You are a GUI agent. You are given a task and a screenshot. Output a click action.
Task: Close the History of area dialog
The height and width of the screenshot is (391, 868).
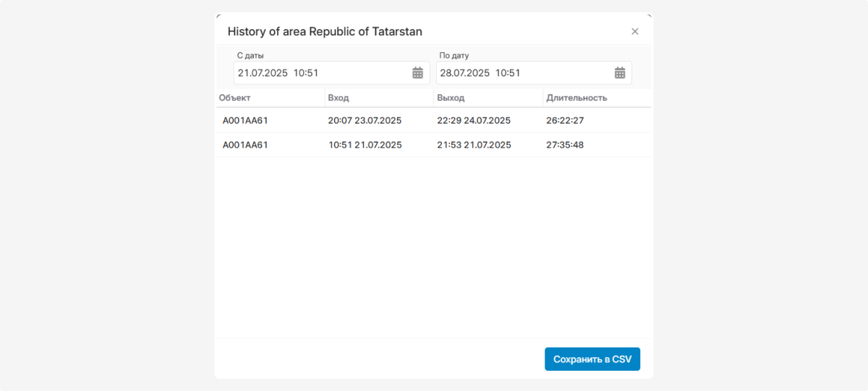pos(635,31)
